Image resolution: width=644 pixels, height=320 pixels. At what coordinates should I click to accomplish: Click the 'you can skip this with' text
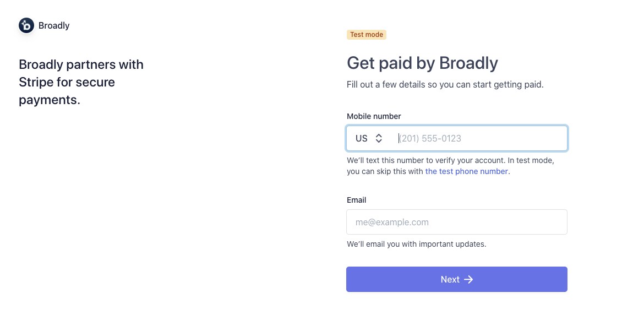(x=385, y=171)
